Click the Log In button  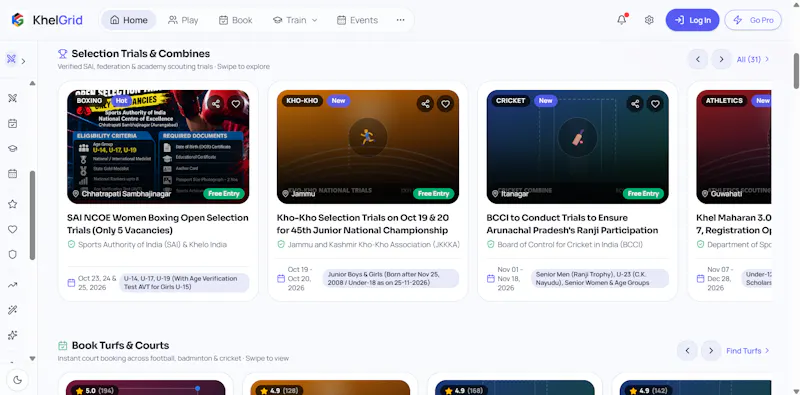coord(692,20)
